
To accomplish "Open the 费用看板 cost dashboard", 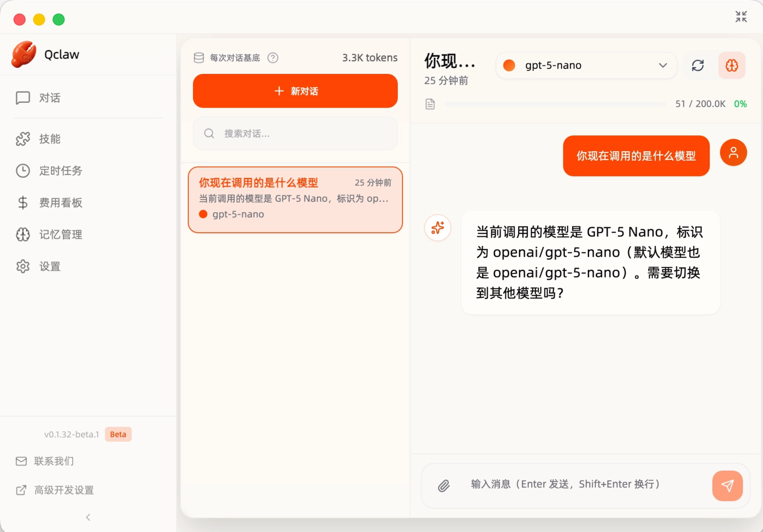I will pyautogui.click(x=60, y=202).
